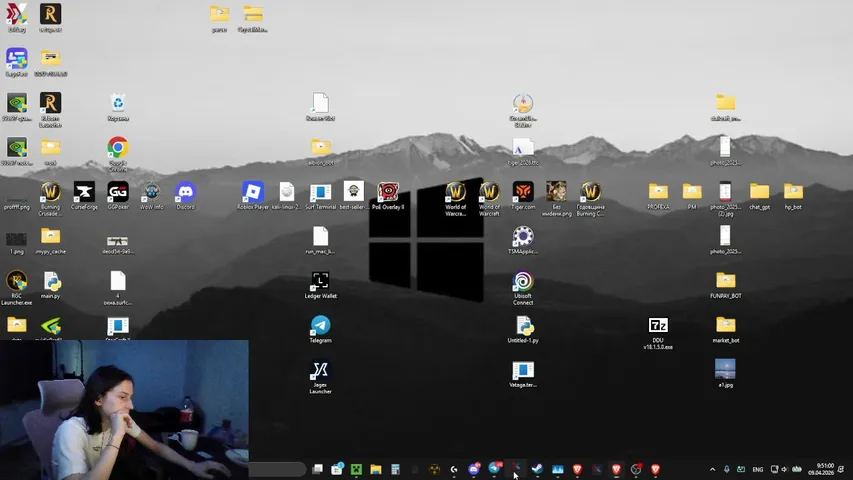Open the Ledger Wallet desktop shortcut
The image size is (853, 480).
(320, 285)
